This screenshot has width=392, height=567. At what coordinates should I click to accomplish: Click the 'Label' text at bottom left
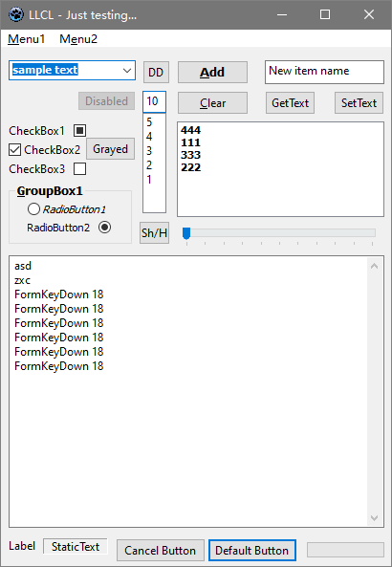[x=22, y=546]
